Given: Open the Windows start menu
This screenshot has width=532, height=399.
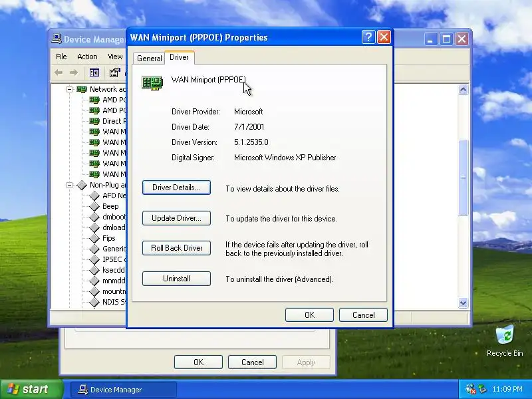Looking at the screenshot, I should pyautogui.click(x=31, y=389).
